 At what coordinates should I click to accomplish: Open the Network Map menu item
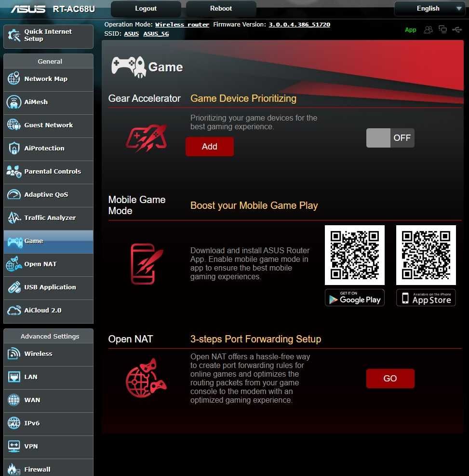pos(48,79)
